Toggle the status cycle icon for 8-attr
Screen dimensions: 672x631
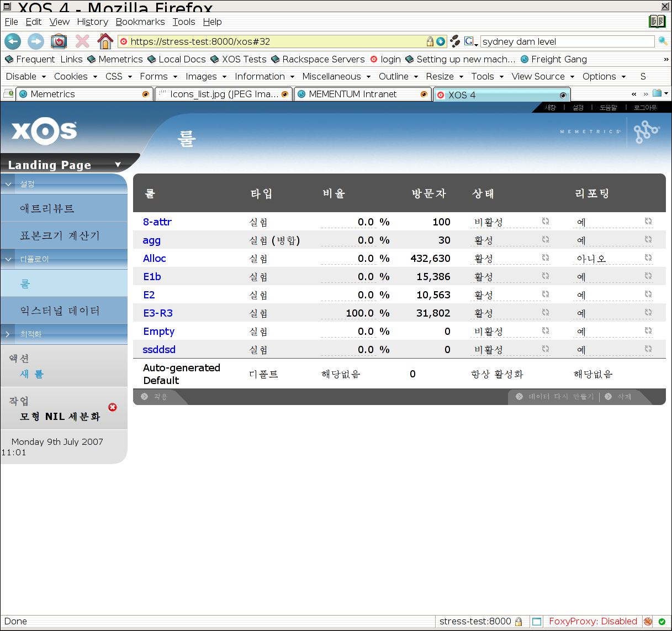click(x=546, y=222)
